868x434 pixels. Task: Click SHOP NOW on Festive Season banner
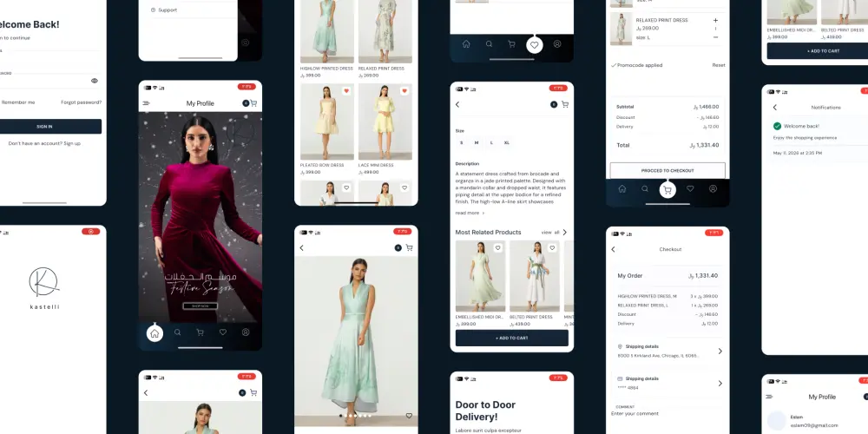(x=201, y=306)
